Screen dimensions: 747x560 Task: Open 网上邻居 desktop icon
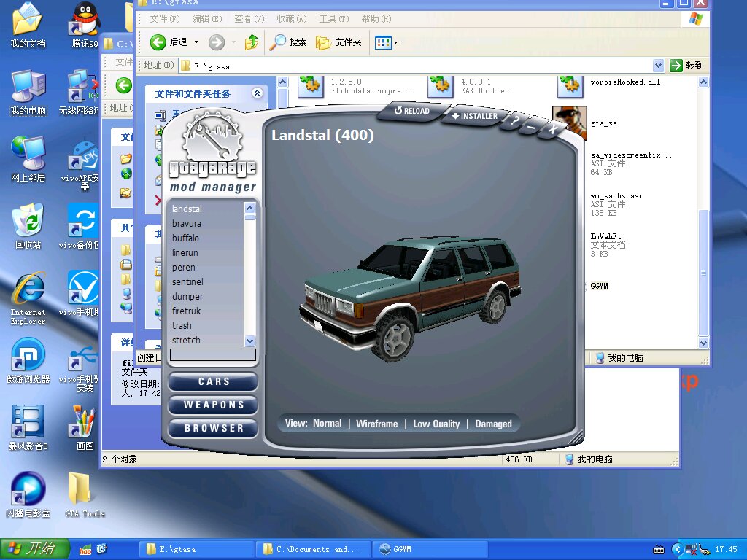pos(28,160)
